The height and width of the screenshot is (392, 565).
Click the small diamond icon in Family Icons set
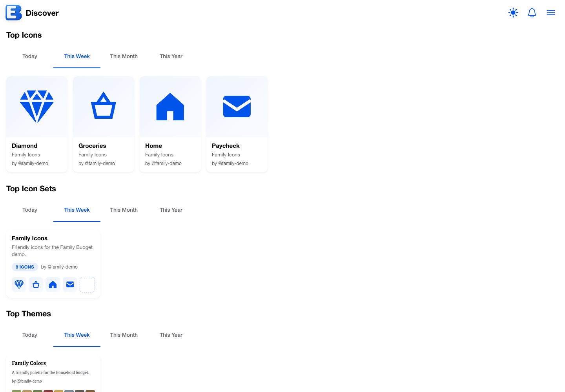click(x=19, y=285)
